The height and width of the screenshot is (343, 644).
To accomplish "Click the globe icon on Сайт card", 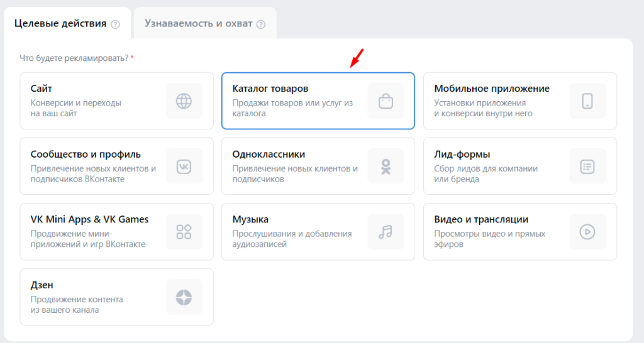I will (184, 101).
